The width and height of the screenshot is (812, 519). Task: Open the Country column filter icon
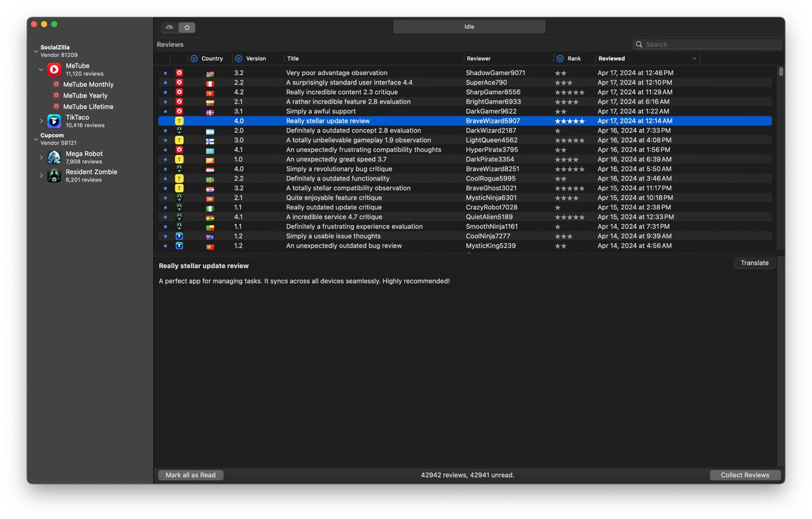click(x=194, y=58)
